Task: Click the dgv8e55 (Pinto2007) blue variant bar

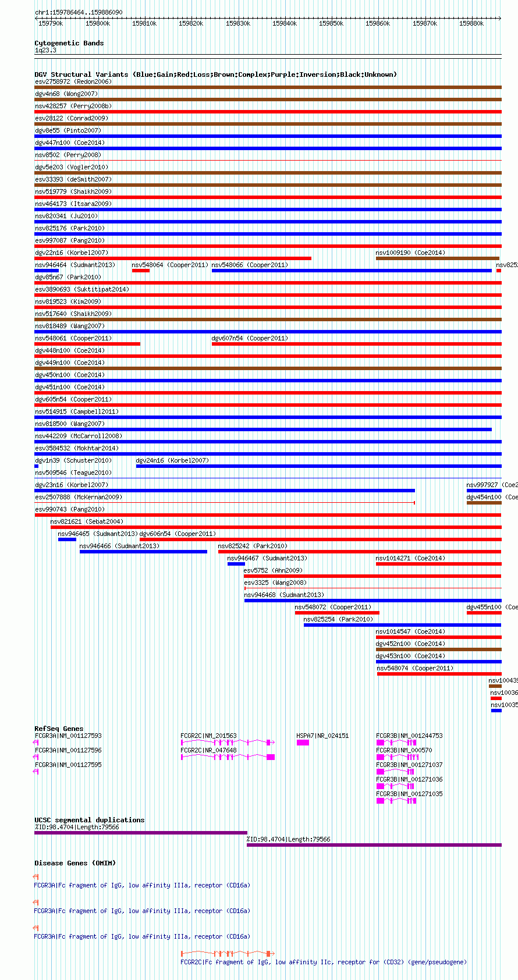Action: [x=268, y=136]
